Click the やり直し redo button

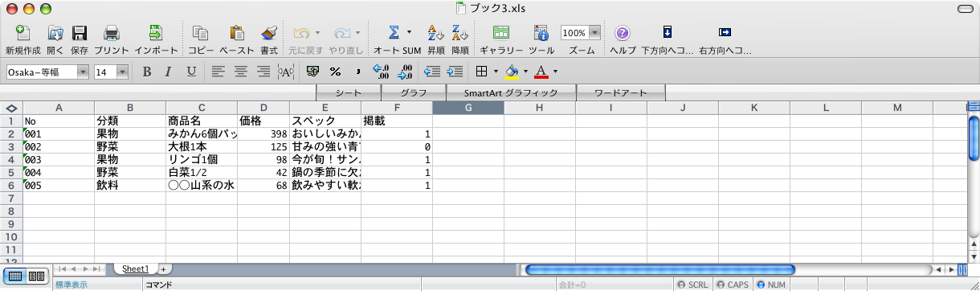point(342,34)
